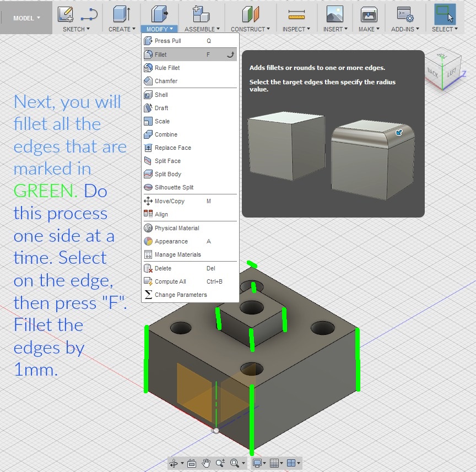Click the Look At icon in navigation bar

pyautogui.click(x=191, y=463)
